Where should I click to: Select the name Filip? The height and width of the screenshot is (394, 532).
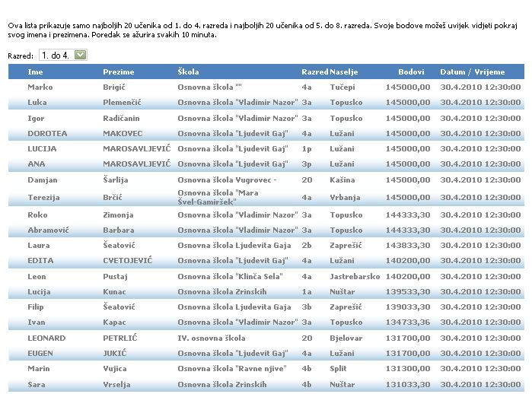point(36,307)
